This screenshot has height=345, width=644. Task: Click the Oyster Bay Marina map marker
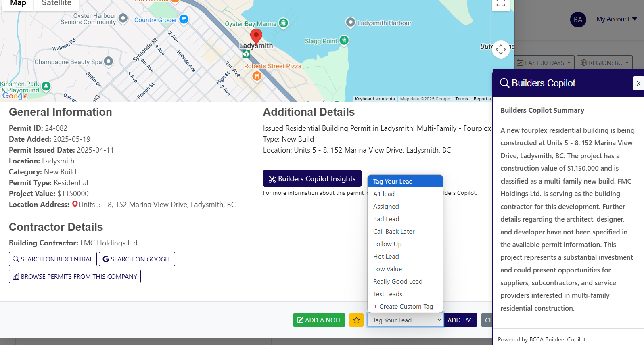coord(284,23)
